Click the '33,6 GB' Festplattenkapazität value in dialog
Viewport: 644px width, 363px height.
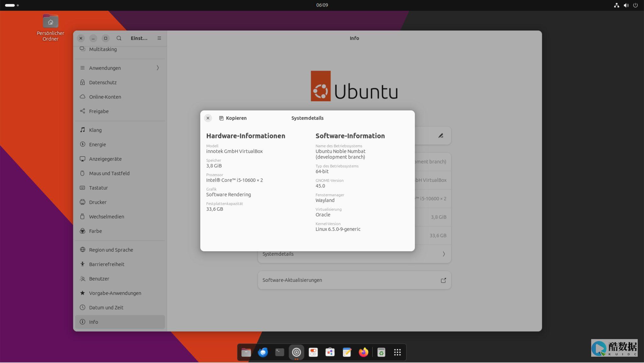click(x=214, y=209)
